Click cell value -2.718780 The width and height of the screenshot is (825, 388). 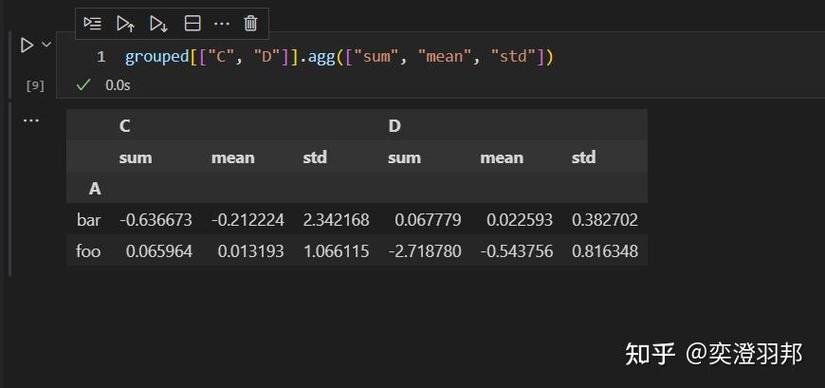425,252
